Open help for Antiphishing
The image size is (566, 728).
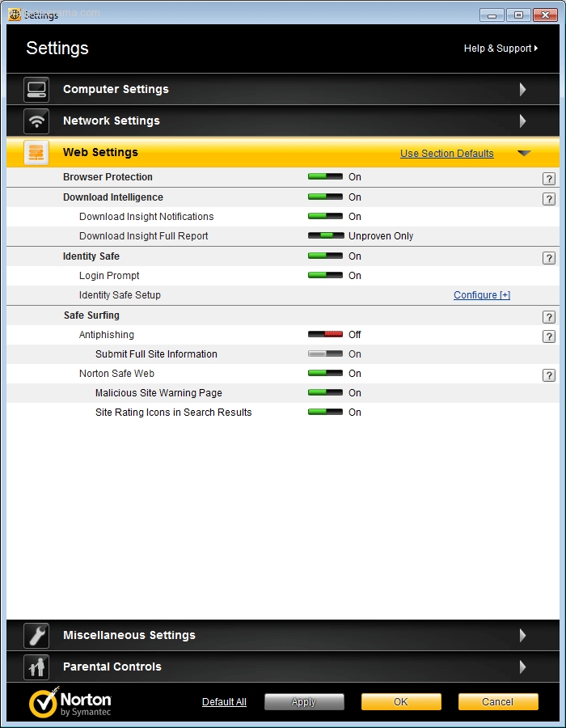[x=549, y=336]
